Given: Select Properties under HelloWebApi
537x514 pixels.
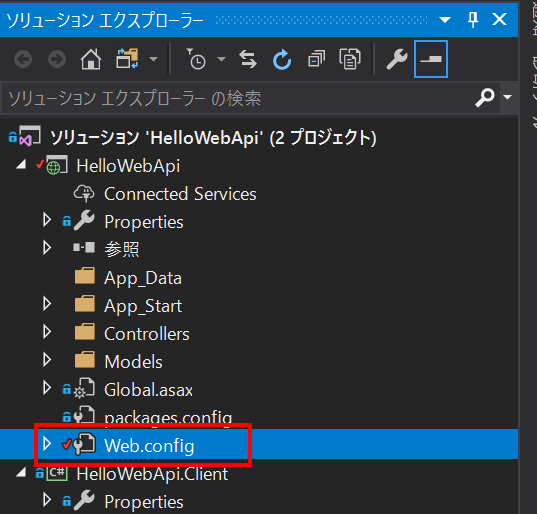Looking at the screenshot, I should point(144,222).
